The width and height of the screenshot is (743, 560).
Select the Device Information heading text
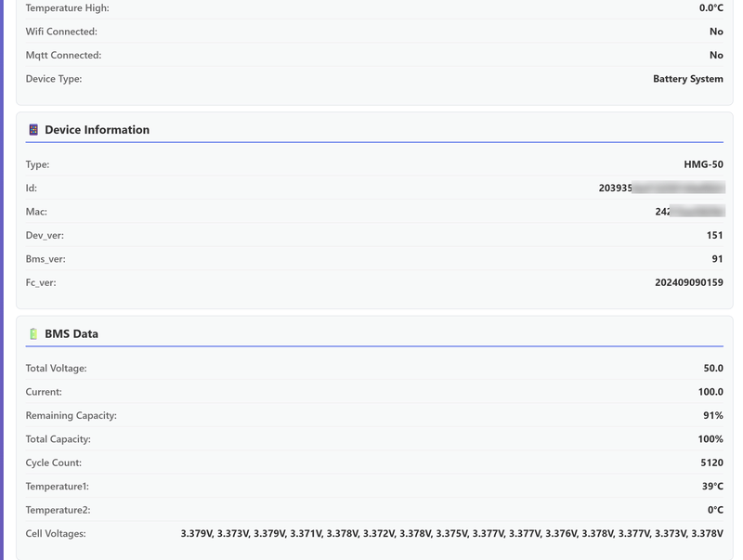pyautogui.click(x=97, y=130)
